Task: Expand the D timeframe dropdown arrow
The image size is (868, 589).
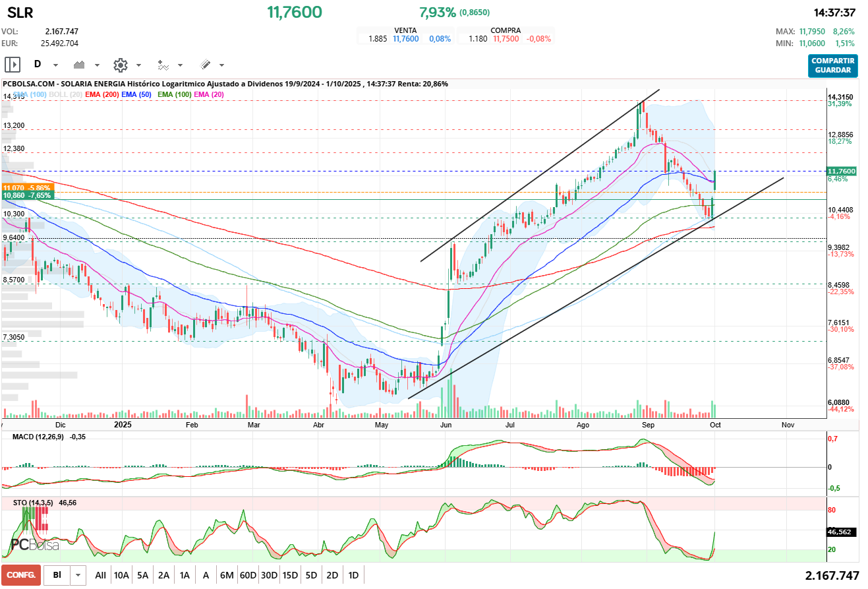Action: pyautogui.click(x=55, y=65)
